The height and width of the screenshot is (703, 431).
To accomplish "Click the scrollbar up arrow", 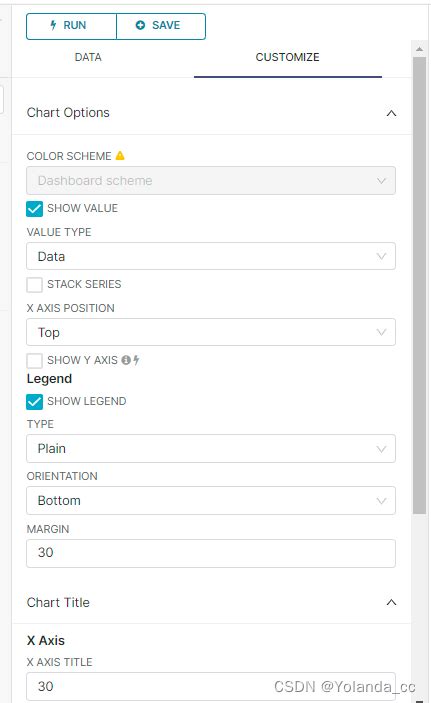I will click(x=419, y=48).
